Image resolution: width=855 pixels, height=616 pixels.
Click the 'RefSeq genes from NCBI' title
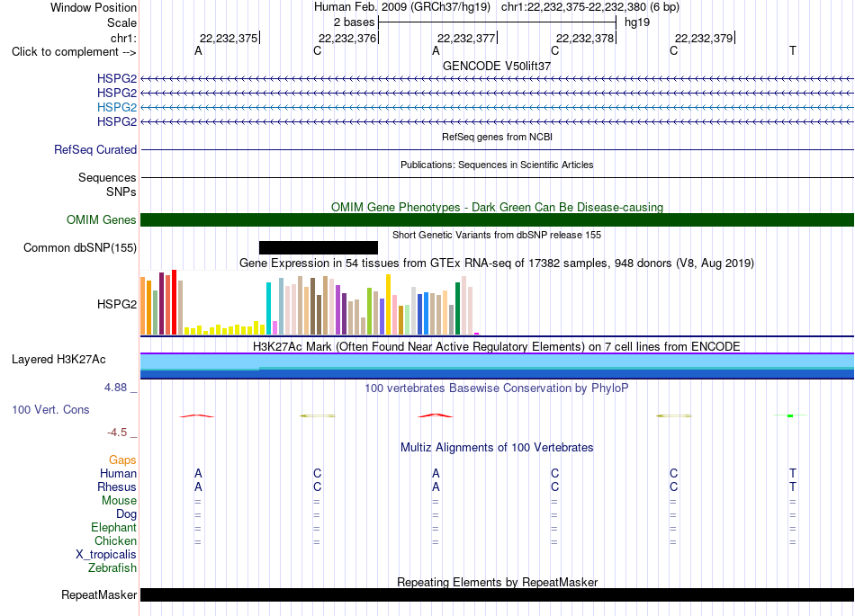498,137
